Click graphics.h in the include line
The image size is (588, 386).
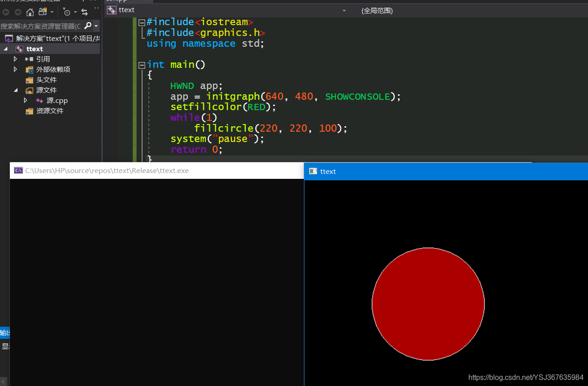230,33
